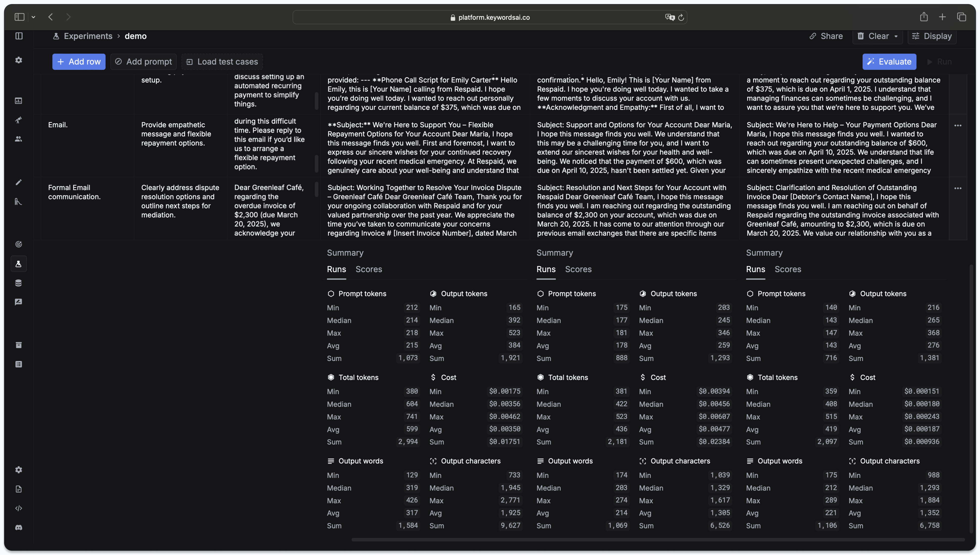980x555 pixels.
Task: Select Scores tab in first Summary
Action: pyautogui.click(x=369, y=269)
